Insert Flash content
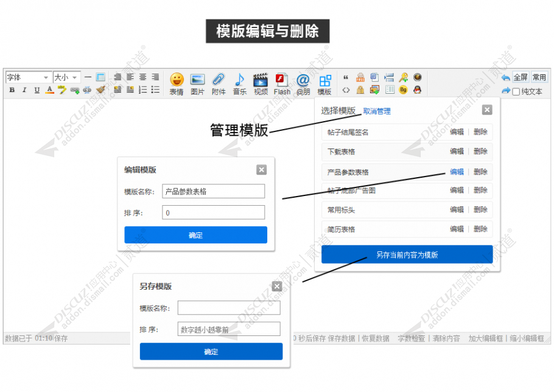The height and width of the screenshot is (392, 554). pos(282,84)
